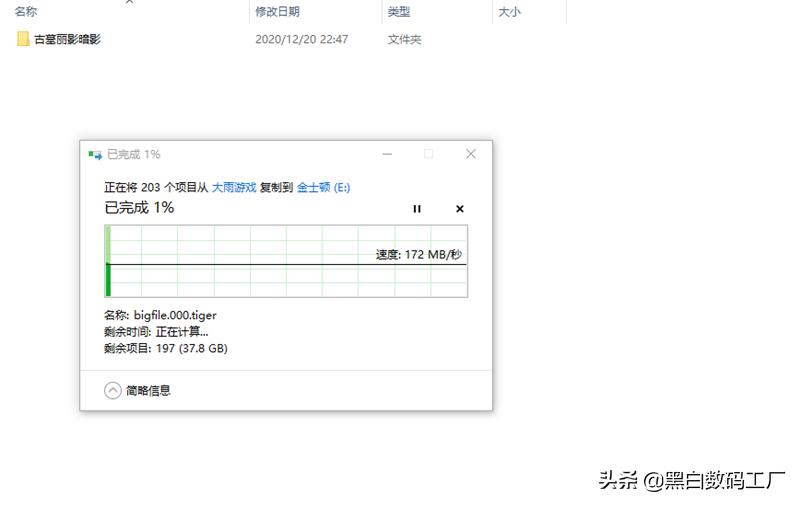The width and height of the screenshot is (800, 505).
Task: Close the copy progress dialog window
Action: pyautogui.click(x=471, y=154)
